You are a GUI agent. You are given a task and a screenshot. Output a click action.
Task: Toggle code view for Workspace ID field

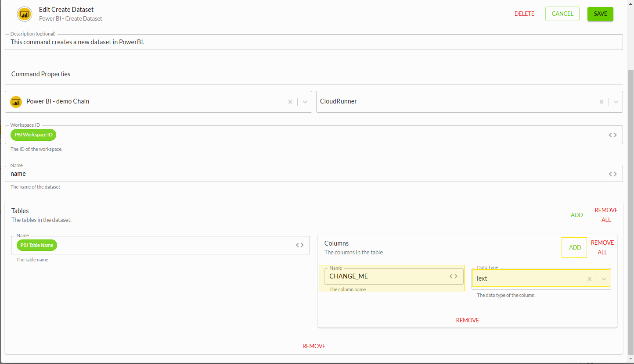(613, 135)
